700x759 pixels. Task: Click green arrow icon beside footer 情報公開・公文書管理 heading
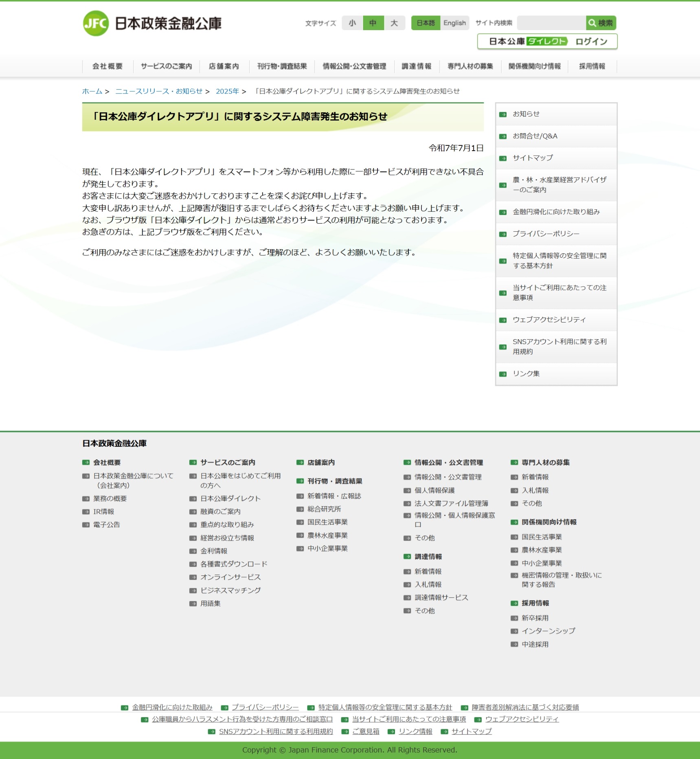[x=407, y=462]
